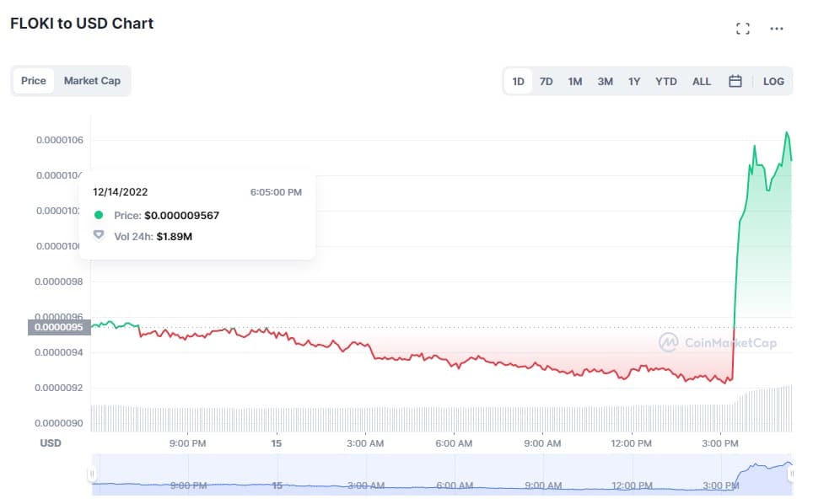This screenshot has width=813, height=504.
Task: Click the 9:00 AM x-axis label
Action: click(x=543, y=443)
